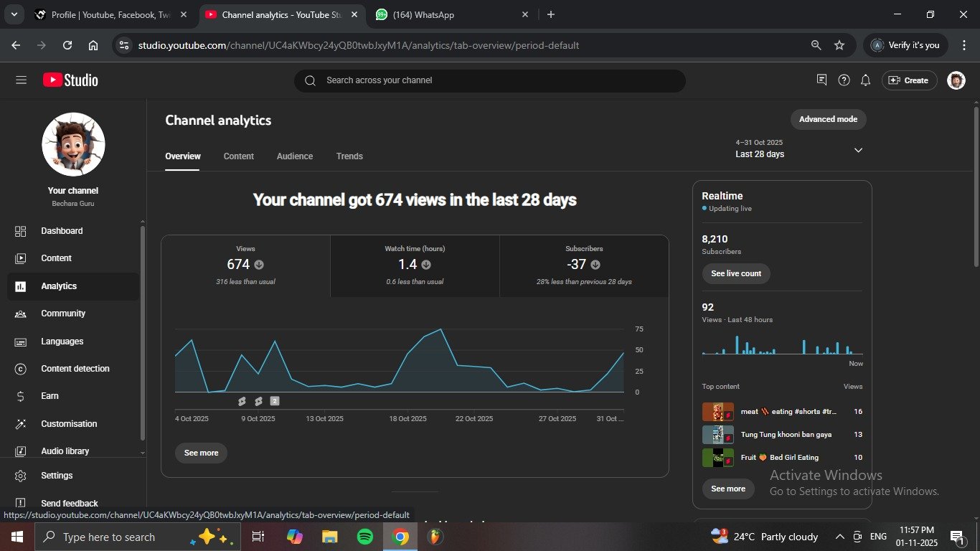Open the YouTube Studio hamburger menu
The height and width of the screenshot is (551, 980).
[21, 80]
